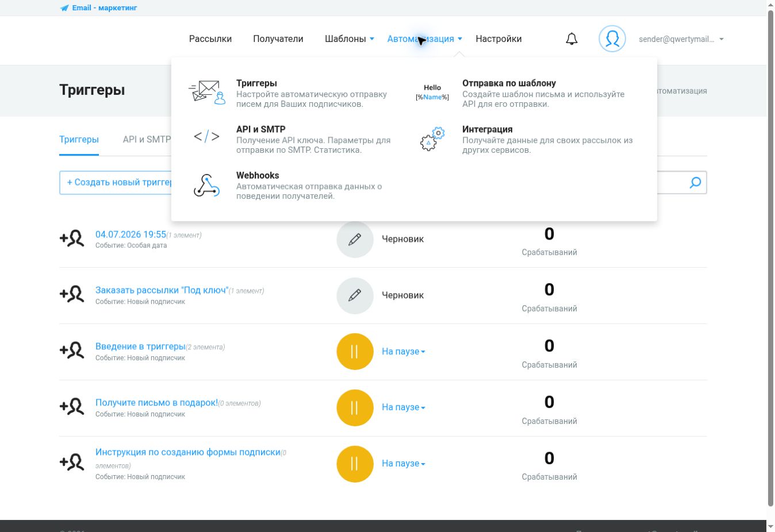The image size is (775, 532).
Task: Click 'Событие: Особая дата' text
Action: 131,245
